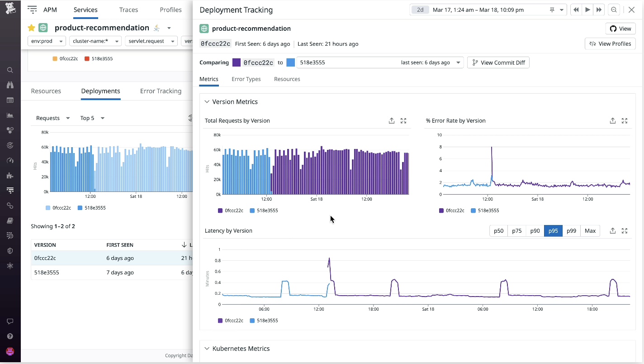Open the binoculars Watchdog icon in sidebar
Viewport: 644px width, 364px height.
10,85
